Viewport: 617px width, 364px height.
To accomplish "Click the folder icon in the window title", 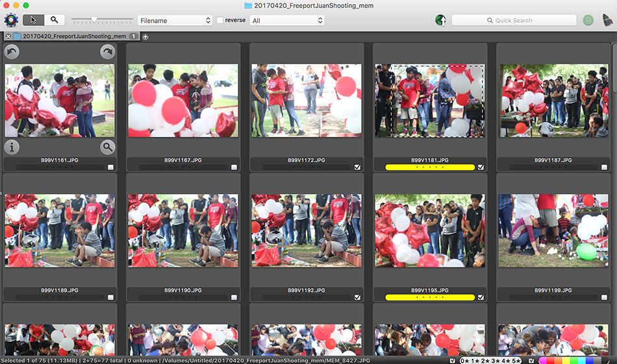I will (x=248, y=5).
